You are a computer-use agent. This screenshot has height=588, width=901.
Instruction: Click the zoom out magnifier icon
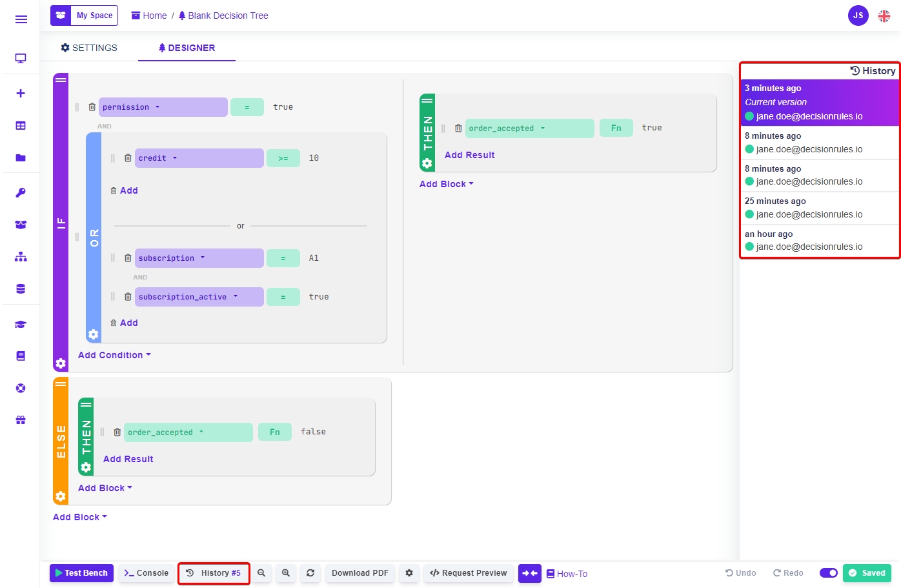pos(261,573)
